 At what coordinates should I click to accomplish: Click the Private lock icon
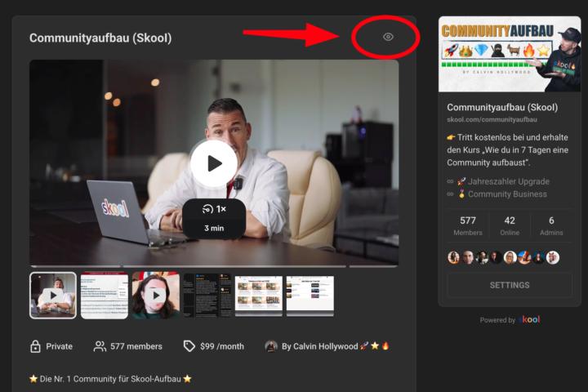point(35,346)
